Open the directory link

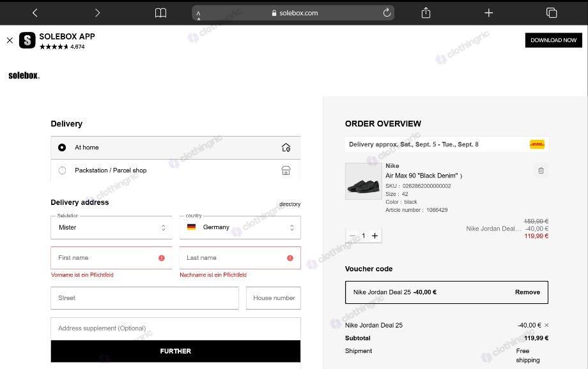point(290,204)
